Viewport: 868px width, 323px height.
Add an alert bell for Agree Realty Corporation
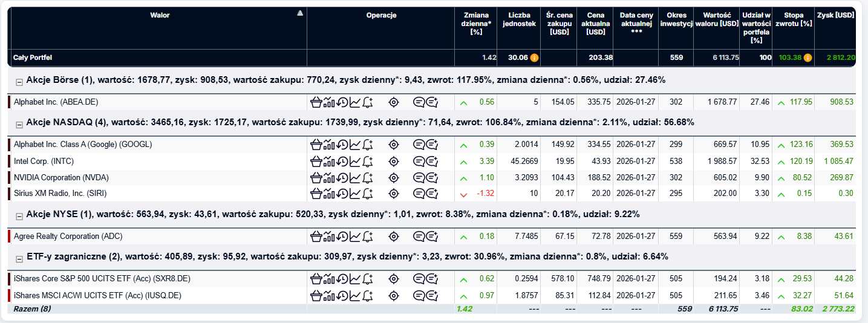(367, 237)
